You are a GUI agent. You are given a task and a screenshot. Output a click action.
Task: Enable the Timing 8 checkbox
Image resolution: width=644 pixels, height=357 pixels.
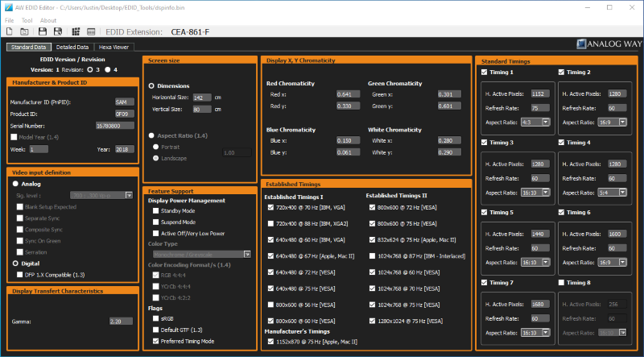pos(562,283)
